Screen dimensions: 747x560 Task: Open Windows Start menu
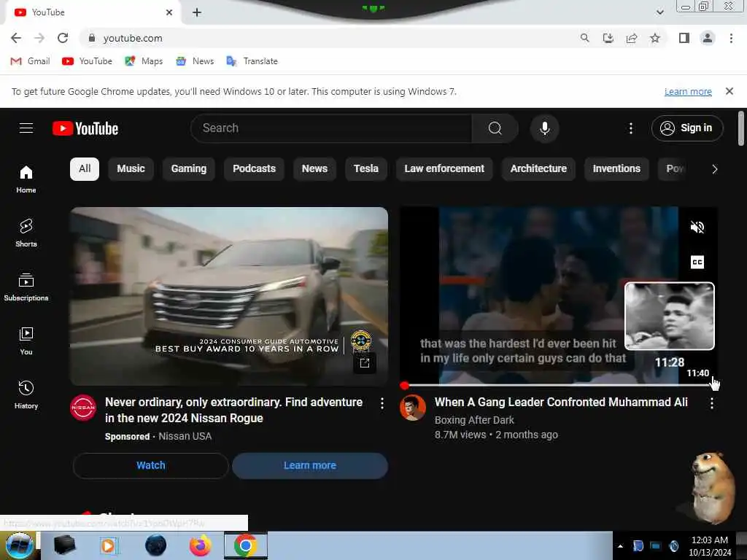point(19,545)
